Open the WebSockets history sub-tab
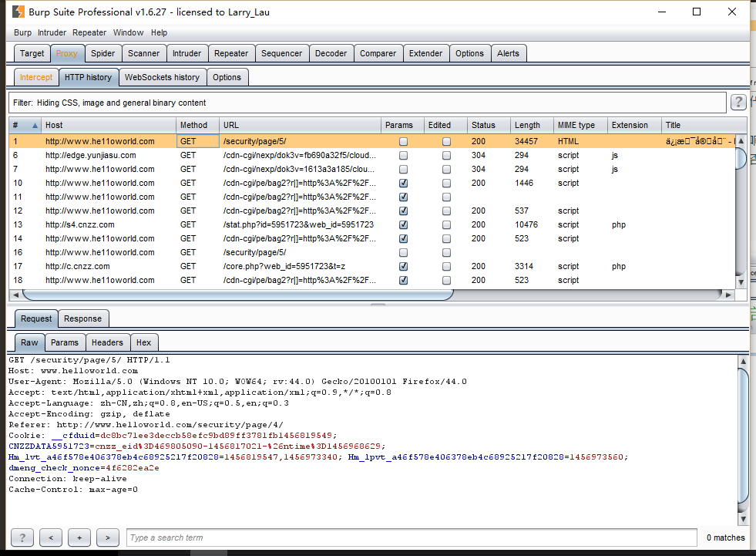Screen dimensions: 756x556 point(162,77)
